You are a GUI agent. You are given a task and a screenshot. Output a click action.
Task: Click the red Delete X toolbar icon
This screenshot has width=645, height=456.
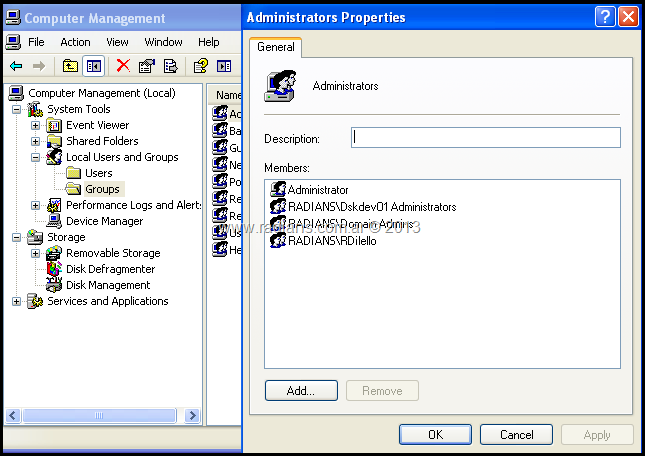pos(123,66)
